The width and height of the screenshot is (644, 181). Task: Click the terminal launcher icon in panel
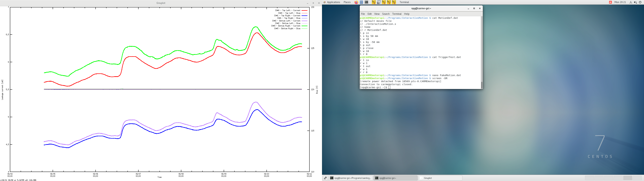366,2
